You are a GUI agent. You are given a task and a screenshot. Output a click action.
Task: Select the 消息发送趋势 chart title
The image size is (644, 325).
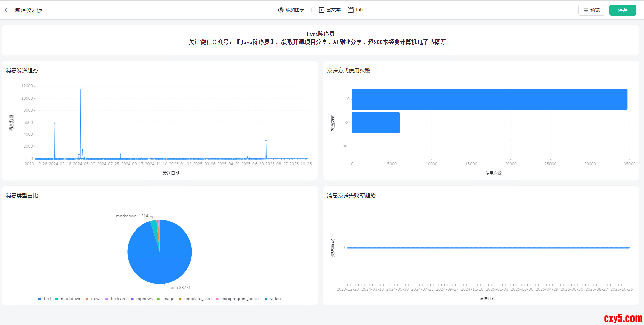pyautogui.click(x=22, y=70)
